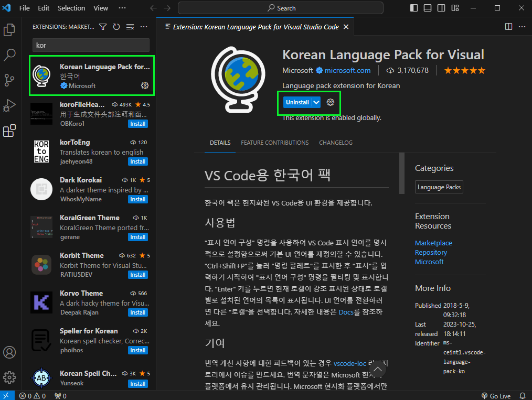Open the vscode-loc repository link
Image resolution: width=532 pixels, height=400 pixels.
350,363
